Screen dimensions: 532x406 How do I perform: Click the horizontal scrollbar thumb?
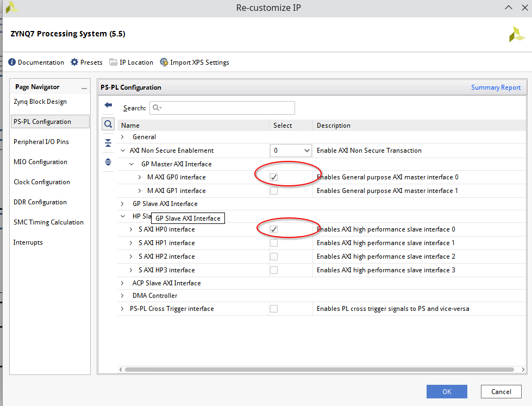(x=320, y=370)
